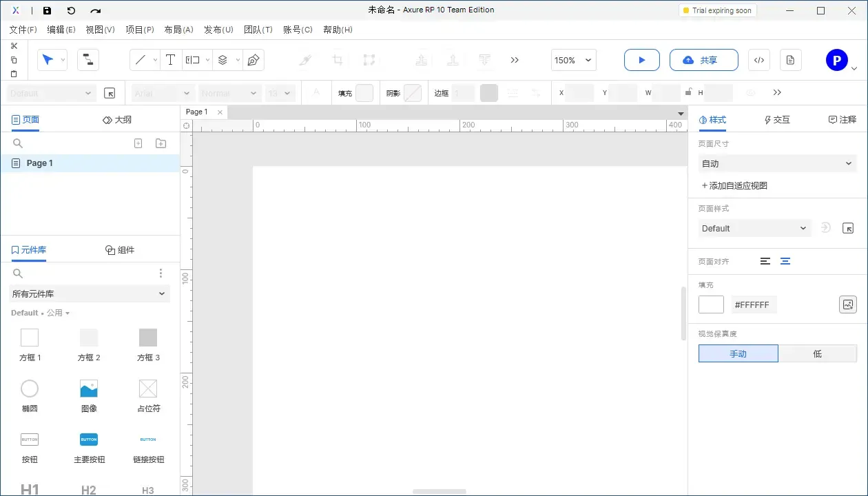Image resolution: width=868 pixels, height=496 pixels.
Task: Open the search in the element library panel
Action: coord(17,273)
